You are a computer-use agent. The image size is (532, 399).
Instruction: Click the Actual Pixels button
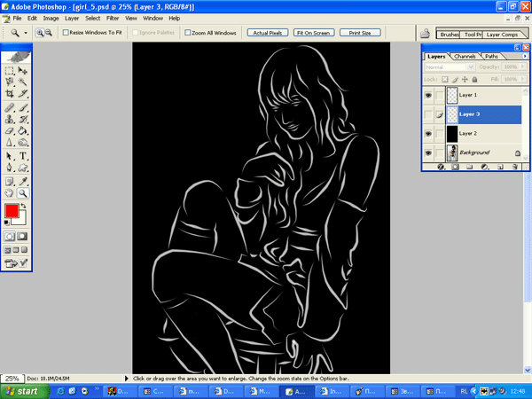[268, 33]
